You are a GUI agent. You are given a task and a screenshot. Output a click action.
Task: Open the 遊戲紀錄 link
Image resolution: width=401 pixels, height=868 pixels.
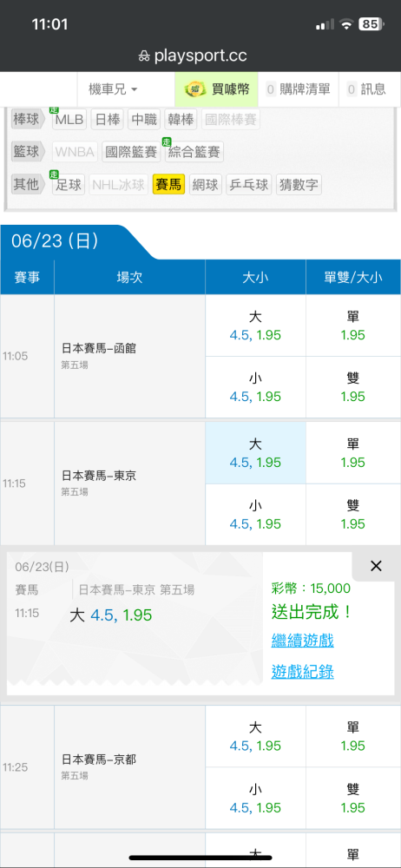click(x=302, y=672)
